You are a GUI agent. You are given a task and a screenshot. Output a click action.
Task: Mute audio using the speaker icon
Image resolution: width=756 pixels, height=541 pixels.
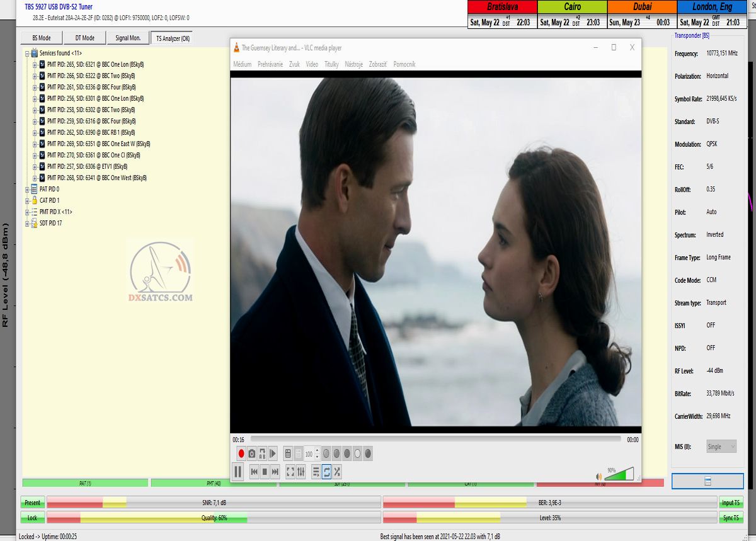[x=598, y=477]
